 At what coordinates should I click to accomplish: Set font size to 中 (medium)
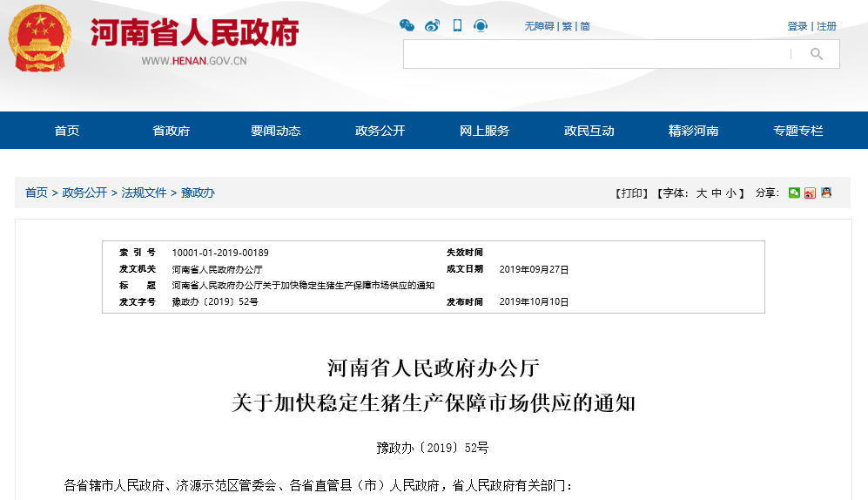716,193
